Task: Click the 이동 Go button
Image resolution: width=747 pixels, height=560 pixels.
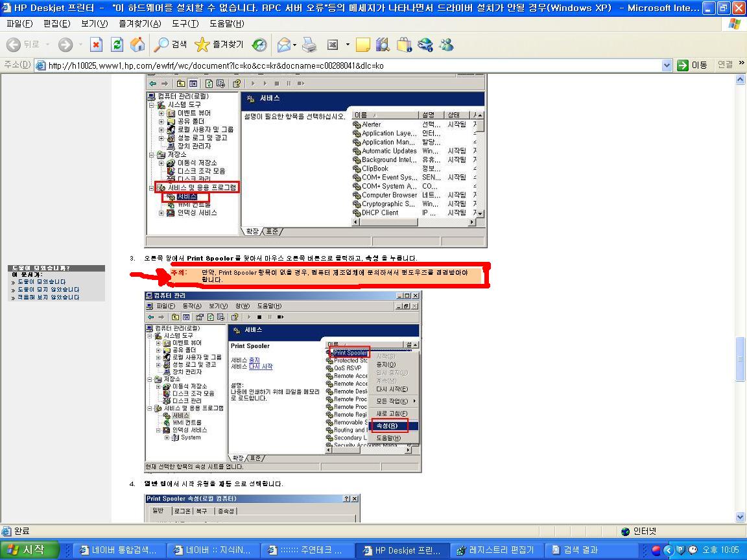Action: (x=693, y=65)
